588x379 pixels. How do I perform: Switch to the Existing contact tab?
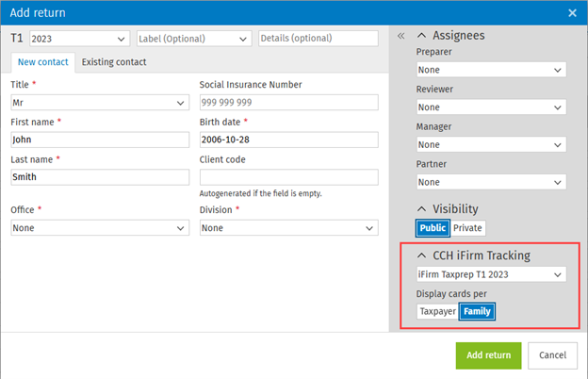114,62
